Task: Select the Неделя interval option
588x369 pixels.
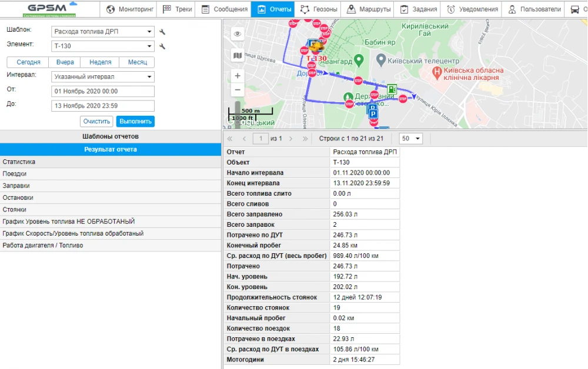Action: coord(100,62)
